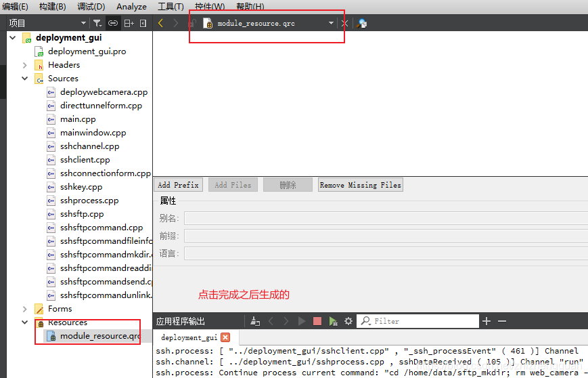Click the hide sidebar icon
Image resolution: width=588 pixels, height=378 pixels.
point(143,23)
